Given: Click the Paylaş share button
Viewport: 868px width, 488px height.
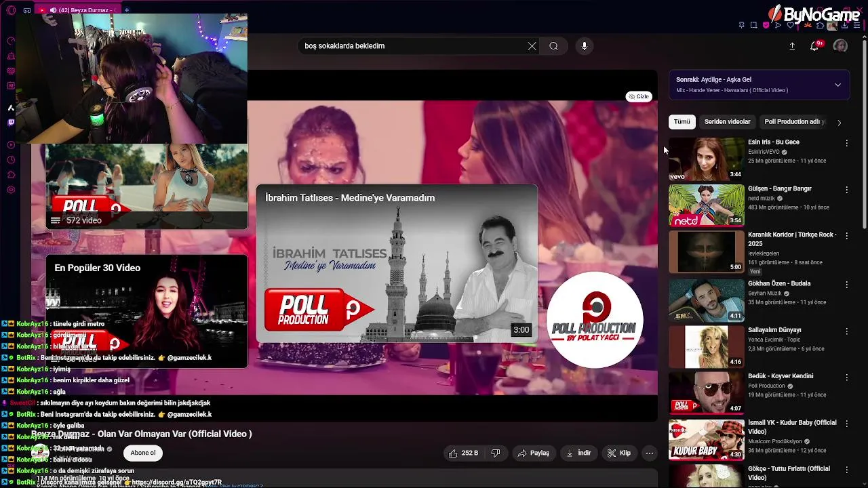Looking at the screenshot, I should [x=534, y=453].
